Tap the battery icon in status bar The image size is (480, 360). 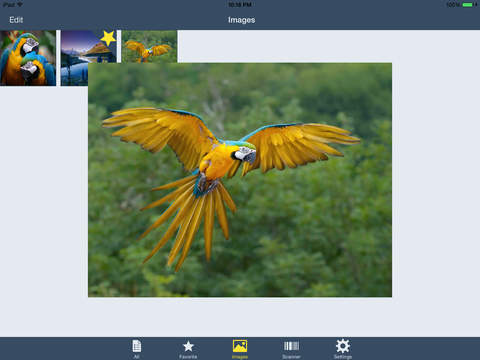[468, 5]
